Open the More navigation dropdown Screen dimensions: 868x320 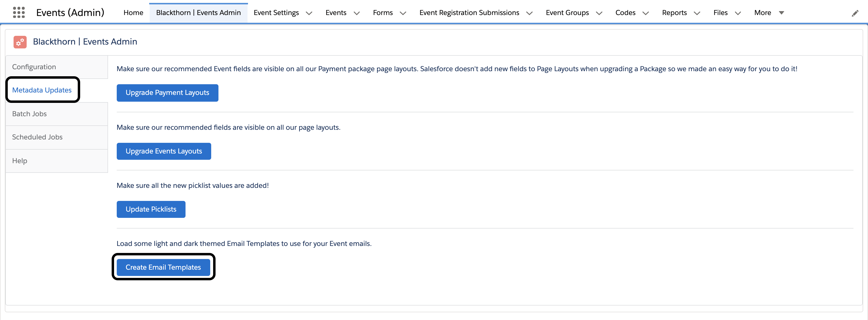click(769, 13)
